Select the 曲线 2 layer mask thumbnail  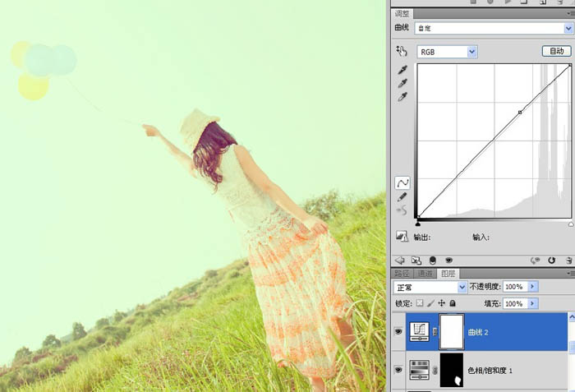coord(452,332)
